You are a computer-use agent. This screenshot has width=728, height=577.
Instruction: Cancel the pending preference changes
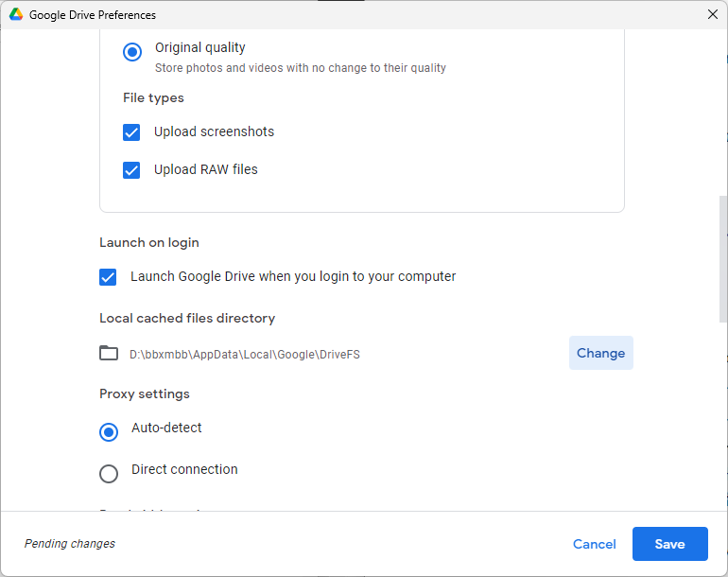click(x=594, y=544)
